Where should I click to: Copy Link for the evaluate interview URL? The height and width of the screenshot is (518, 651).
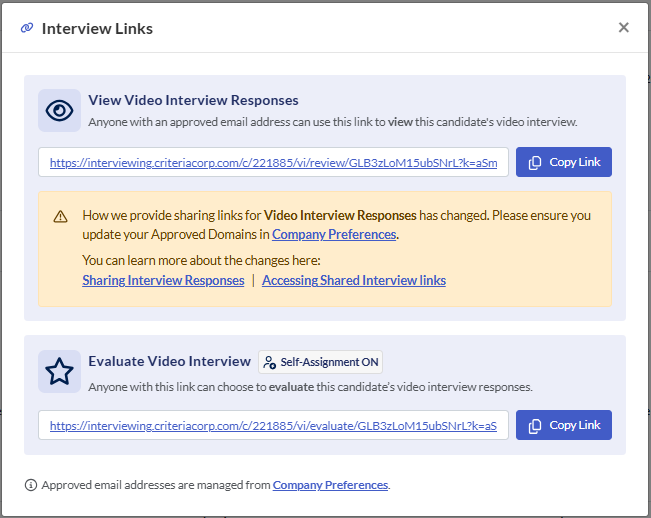(x=564, y=425)
